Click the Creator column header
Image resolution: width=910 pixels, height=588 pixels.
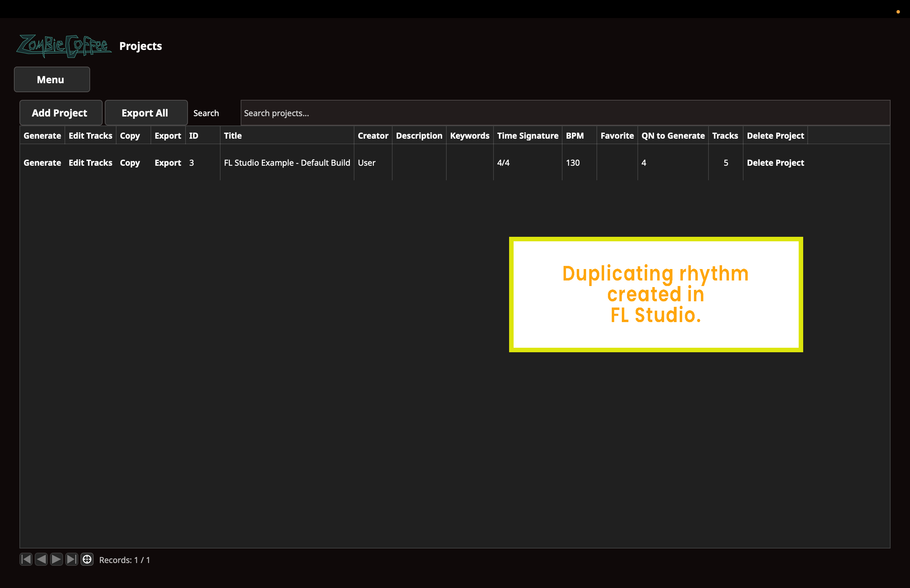[373, 136]
